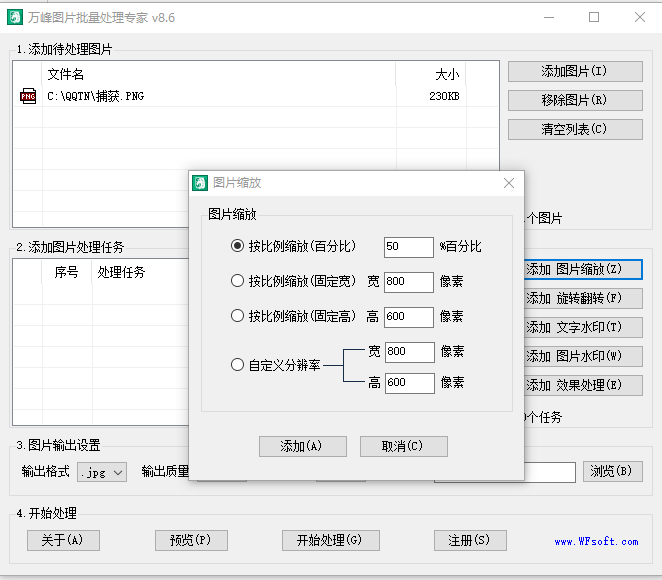Viewport: 662px width, 580px height.
Task: Click the fixed height field next to 固定高
Action: pos(409,317)
